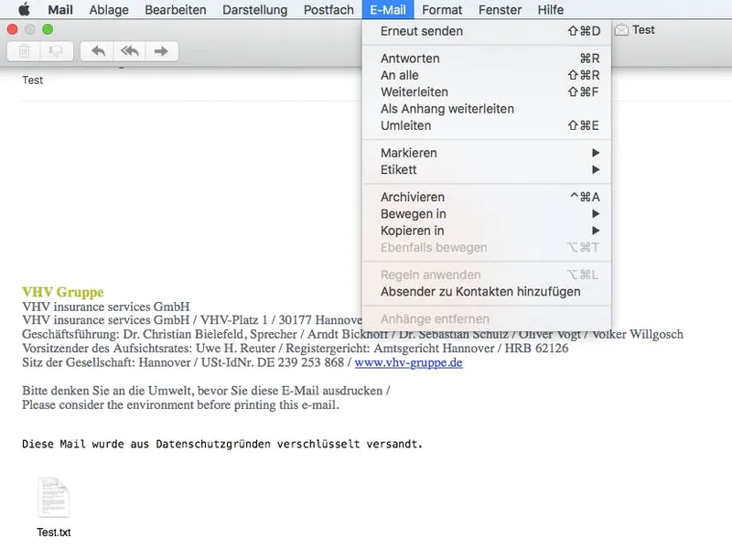Click the green zoom window button

pyautogui.click(x=48, y=29)
